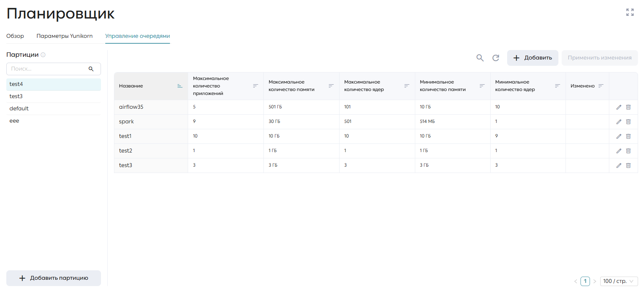Screen dimensions: 644x290
Task: Delete the spark queue row
Action: coord(628,122)
